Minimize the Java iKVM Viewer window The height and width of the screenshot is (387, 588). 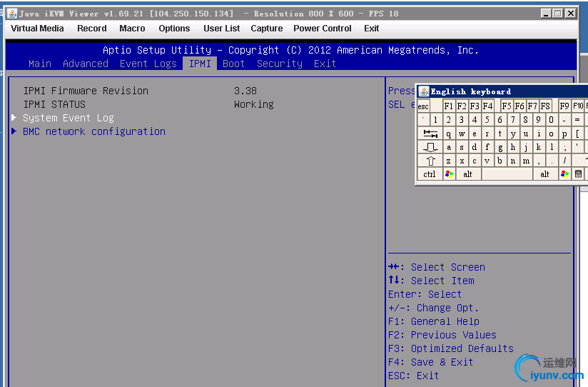pos(546,14)
